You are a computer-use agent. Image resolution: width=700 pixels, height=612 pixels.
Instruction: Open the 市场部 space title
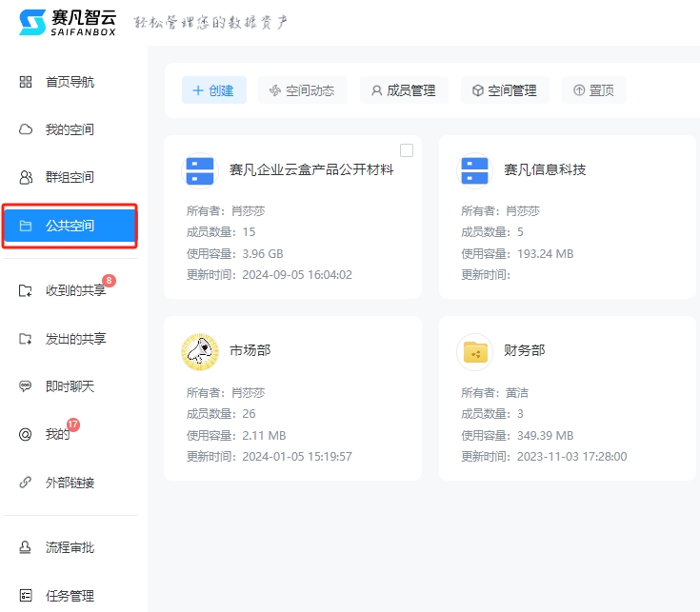click(250, 350)
